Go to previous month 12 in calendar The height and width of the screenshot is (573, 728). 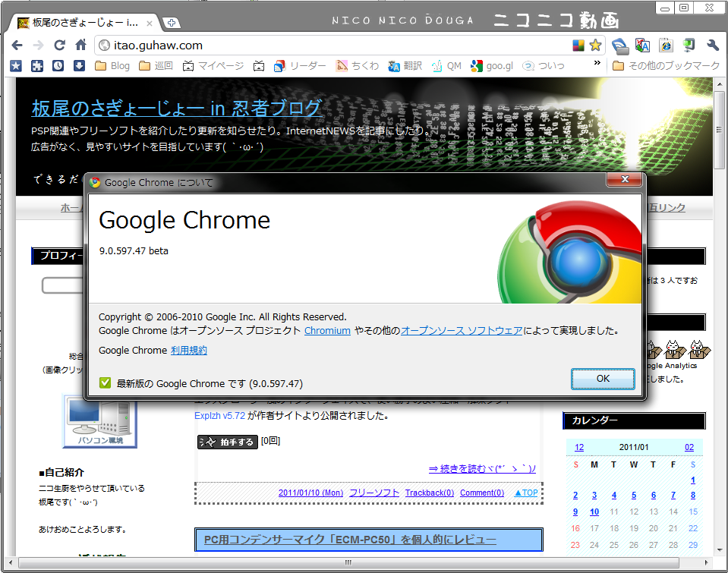[x=579, y=447]
